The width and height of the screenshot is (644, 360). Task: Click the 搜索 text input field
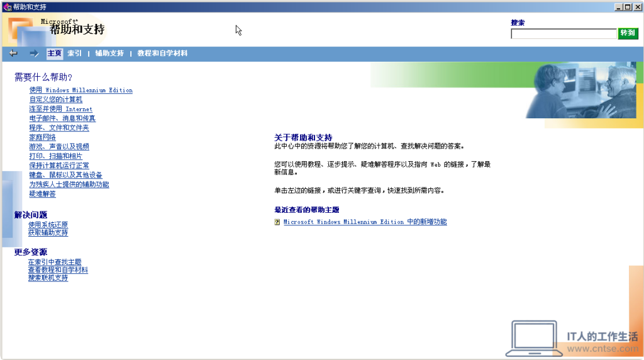point(563,34)
